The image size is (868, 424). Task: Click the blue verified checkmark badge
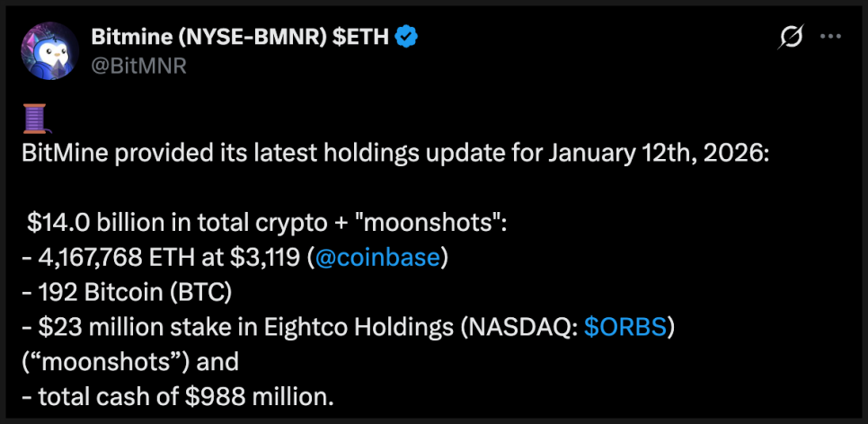[407, 37]
